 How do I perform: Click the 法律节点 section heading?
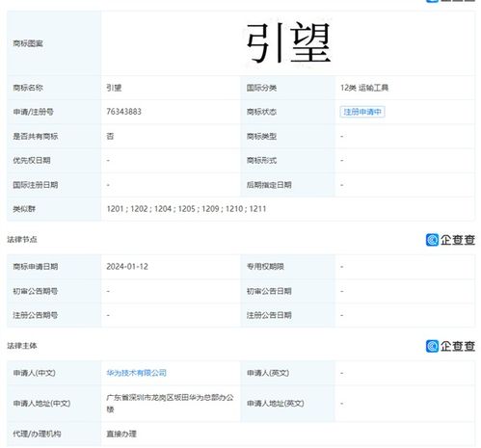(22, 239)
